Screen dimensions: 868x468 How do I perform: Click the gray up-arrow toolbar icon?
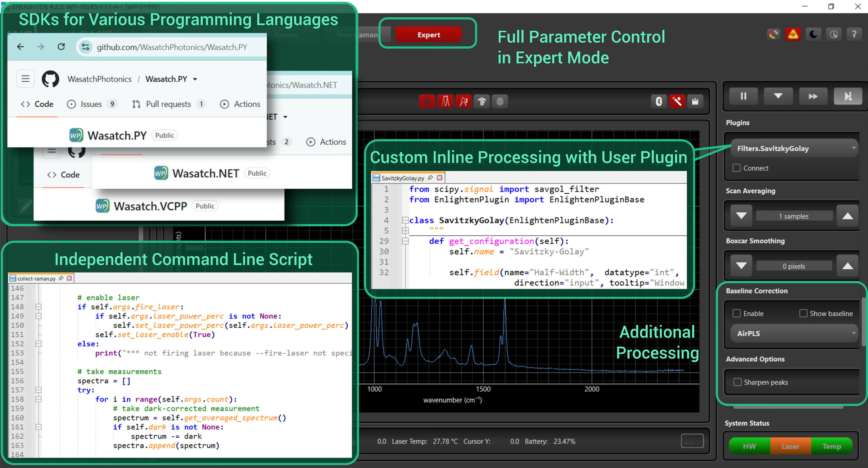pos(482,102)
